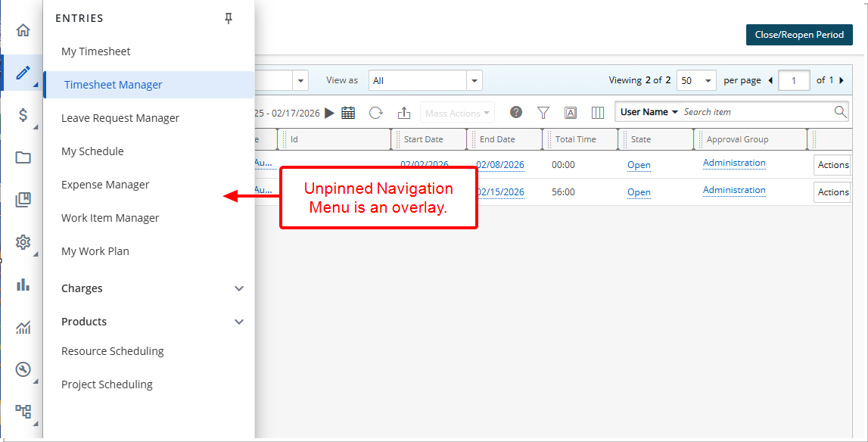Select the financial dollar icon in sidebar

click(x=22, y=116)
